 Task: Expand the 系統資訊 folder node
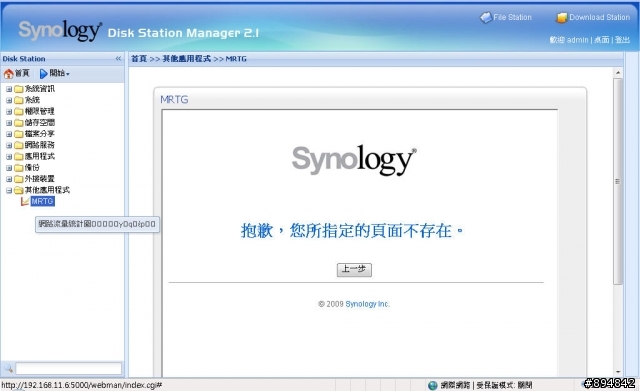coord(9,89)
